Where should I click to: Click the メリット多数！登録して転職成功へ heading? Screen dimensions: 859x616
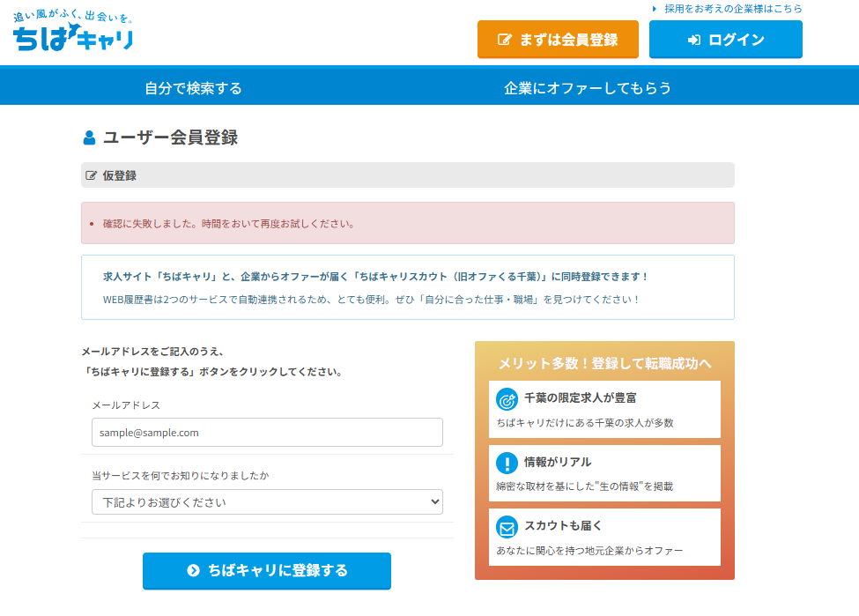tap(604, 363)
